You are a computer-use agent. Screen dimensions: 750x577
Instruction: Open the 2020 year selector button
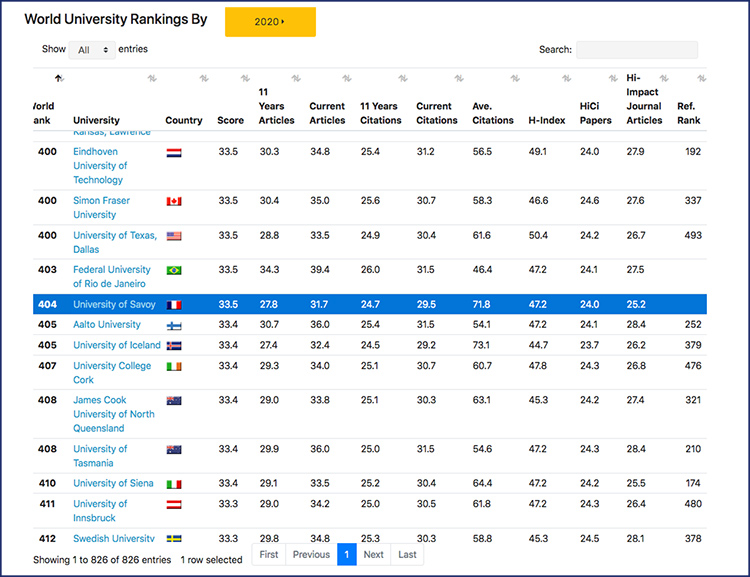click(x=270, y=22)
